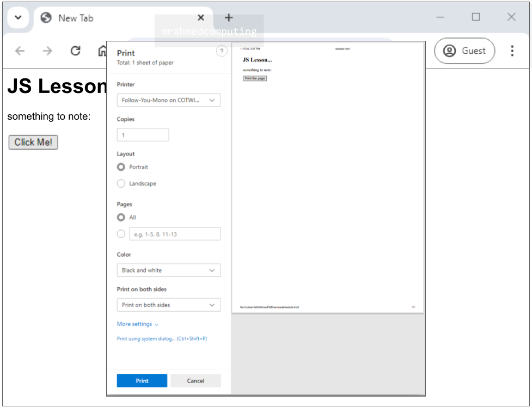This screenshot has width=532, height=408.
Task: Open the Printer destination dropdown
Action: pos(169,100)
